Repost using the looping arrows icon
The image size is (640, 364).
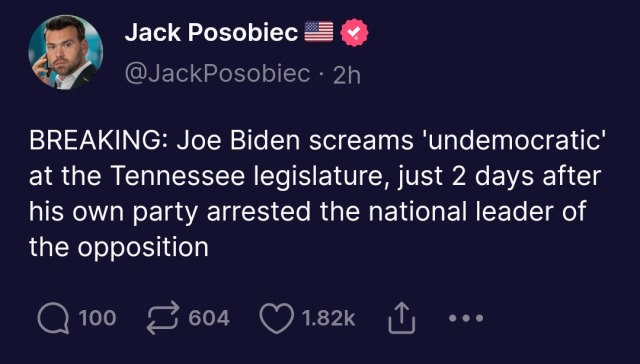(162, 318)
